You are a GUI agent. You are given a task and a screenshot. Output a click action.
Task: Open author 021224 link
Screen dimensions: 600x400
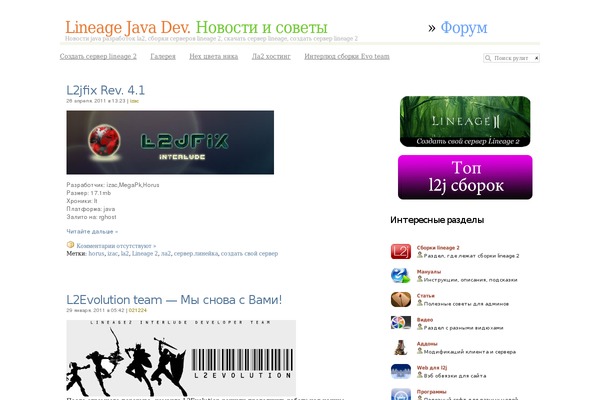138,310
